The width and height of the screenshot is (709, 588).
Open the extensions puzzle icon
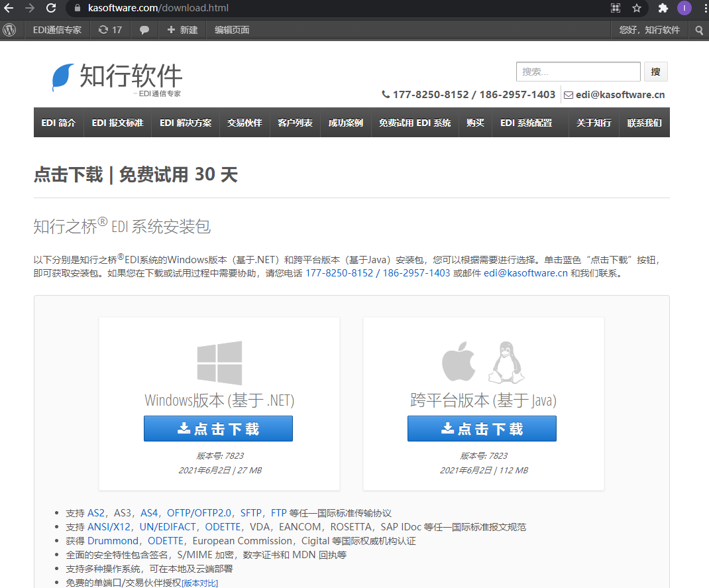(x=663, y=8)
